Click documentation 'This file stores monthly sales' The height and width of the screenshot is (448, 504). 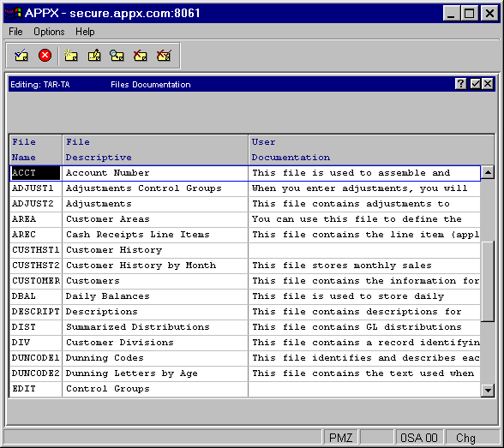pos(342,266)
